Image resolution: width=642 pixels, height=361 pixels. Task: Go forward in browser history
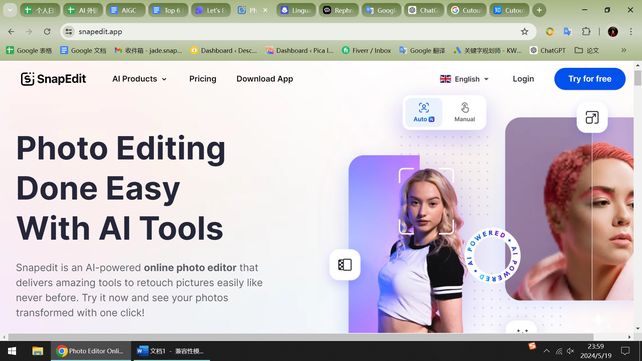point(29,32)
